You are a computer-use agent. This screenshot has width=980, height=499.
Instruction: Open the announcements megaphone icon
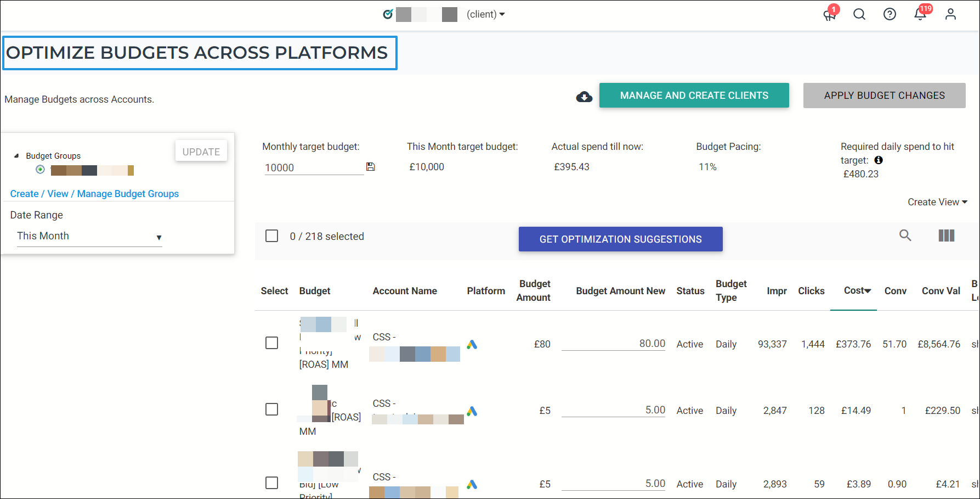click(x=830, y=14)
